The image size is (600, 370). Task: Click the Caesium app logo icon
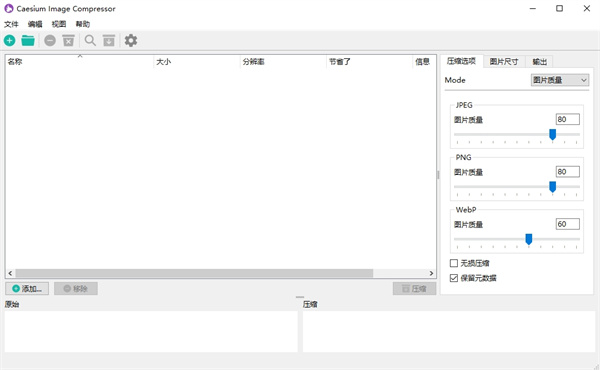click(x=8, y=8)
